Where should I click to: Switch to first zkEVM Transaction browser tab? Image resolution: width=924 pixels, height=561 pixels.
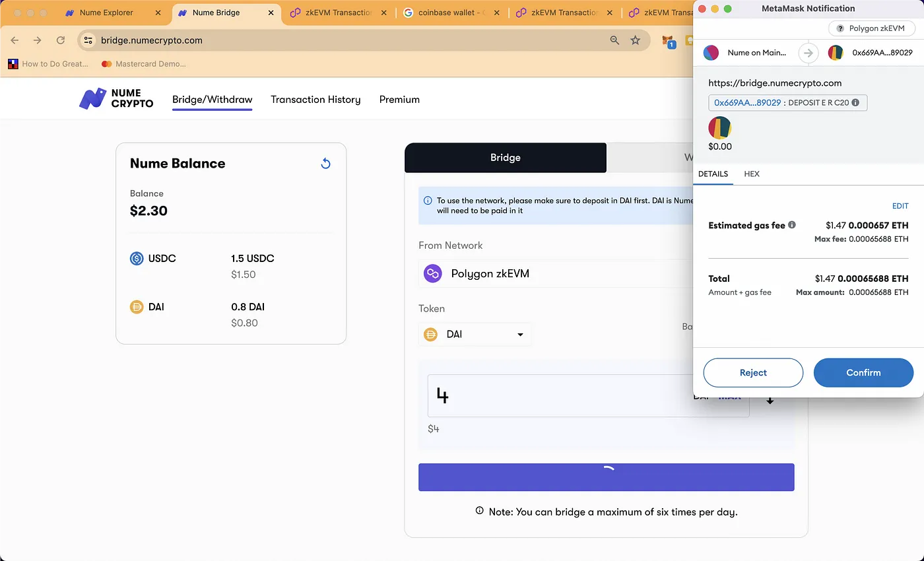[338, 13]
